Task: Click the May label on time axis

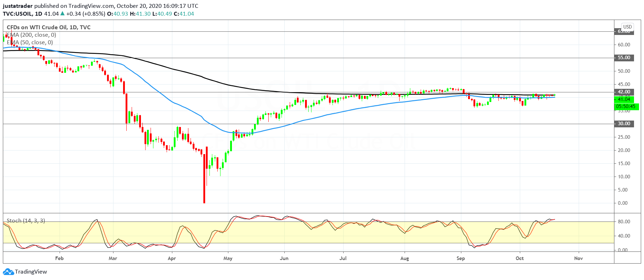Action: (x=228, y=258)
